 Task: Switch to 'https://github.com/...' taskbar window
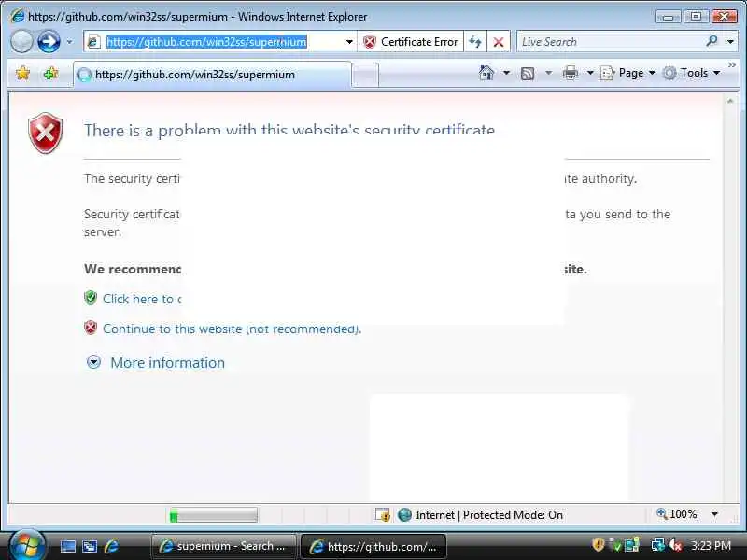point(373,546)
